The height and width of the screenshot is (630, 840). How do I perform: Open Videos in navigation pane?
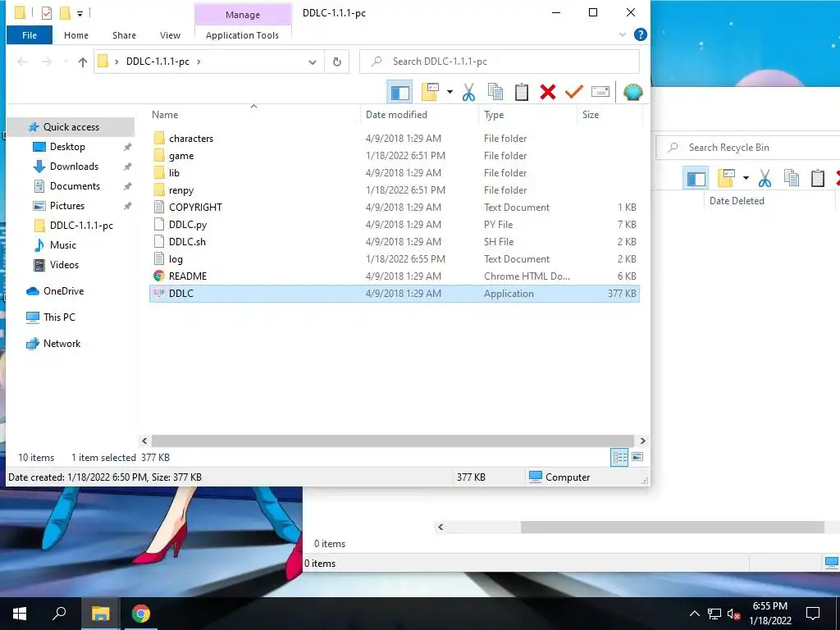[64, 265]
